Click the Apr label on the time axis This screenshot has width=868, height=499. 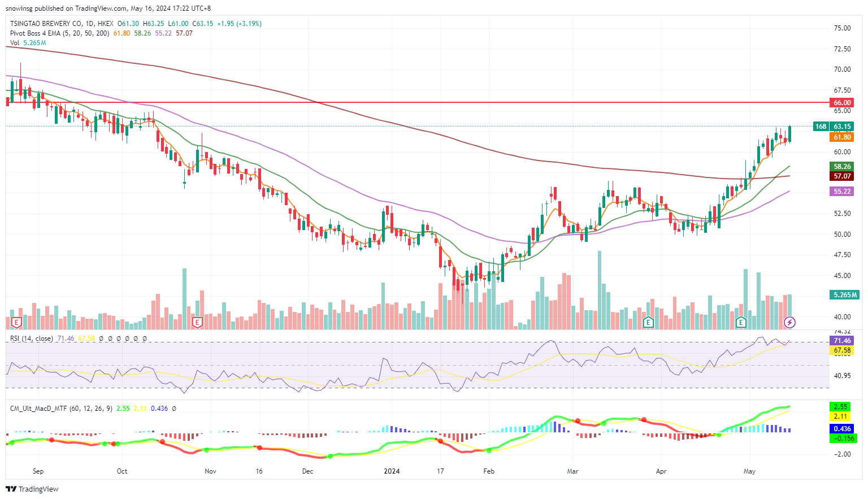coord(661,471)
